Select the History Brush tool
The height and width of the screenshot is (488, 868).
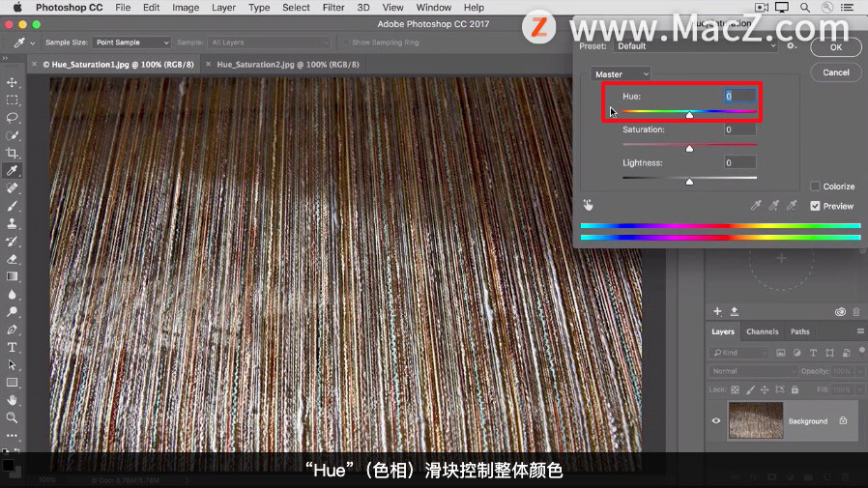click(x=12, y=242)
